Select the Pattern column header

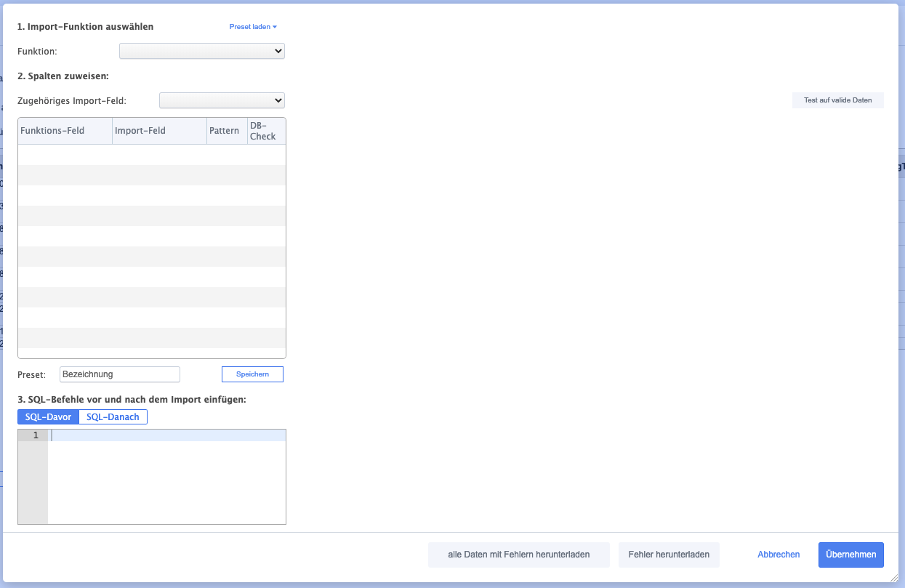226,131
